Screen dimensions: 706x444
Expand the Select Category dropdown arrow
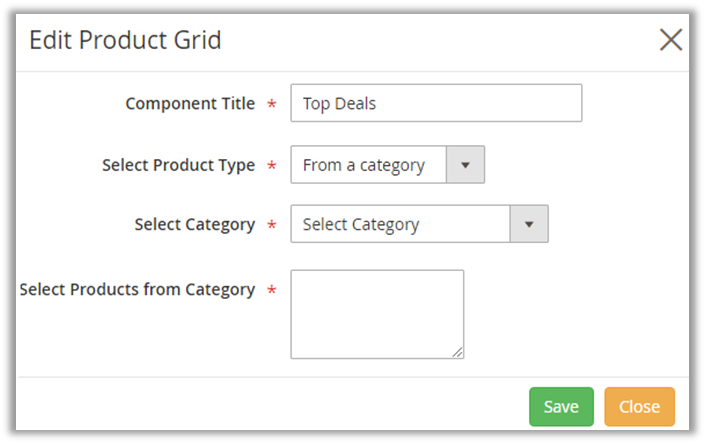tap(529, 224)
